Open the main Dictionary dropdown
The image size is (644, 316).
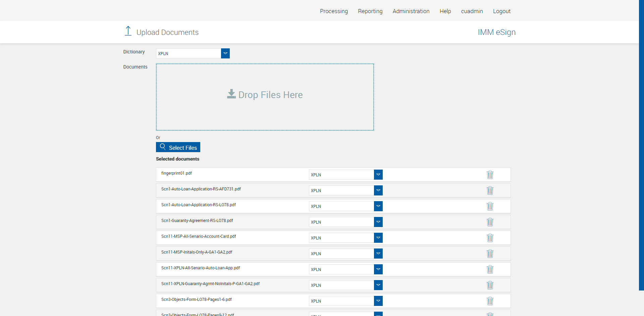225,53
